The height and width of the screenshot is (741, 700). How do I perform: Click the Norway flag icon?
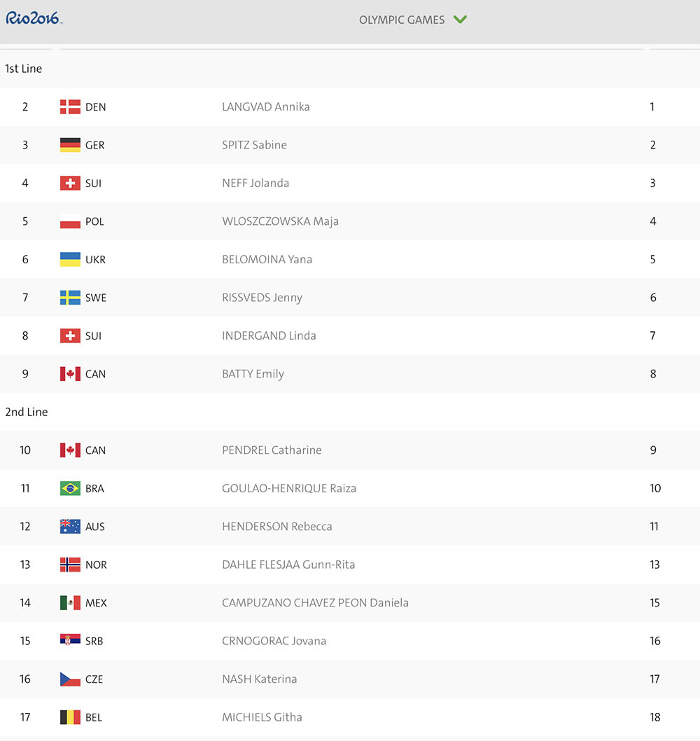(x=70, y=565)
